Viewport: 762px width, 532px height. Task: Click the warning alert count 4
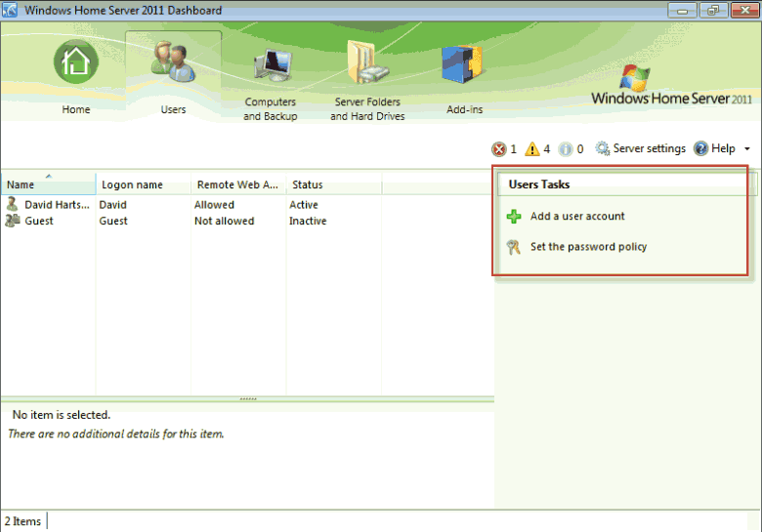point(547,149)
